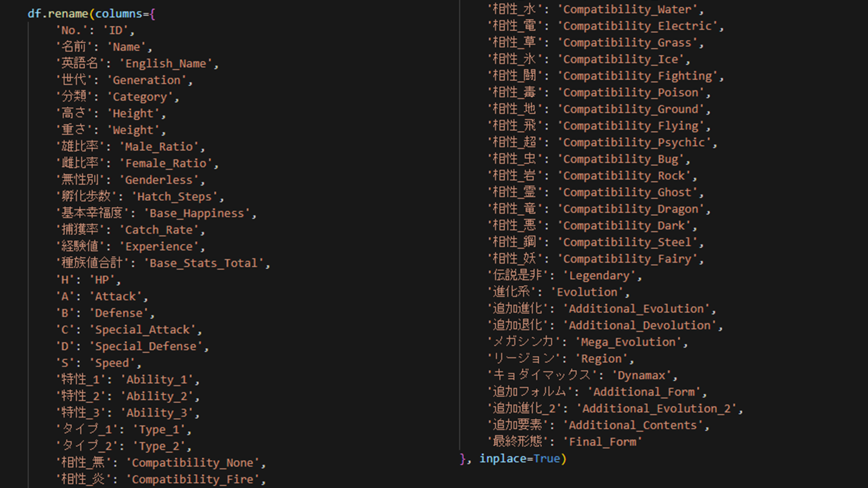Click the 'Legendary' string value
This screenshot has width=868, height=488.
click(x=599, y=275)
